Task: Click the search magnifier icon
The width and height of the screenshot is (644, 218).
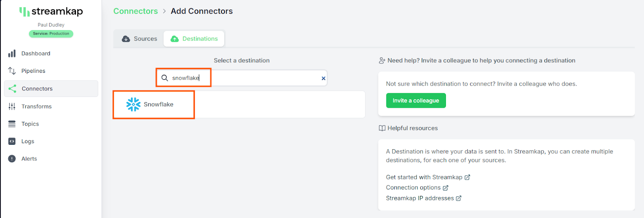Action: click(x=165, y=78)
